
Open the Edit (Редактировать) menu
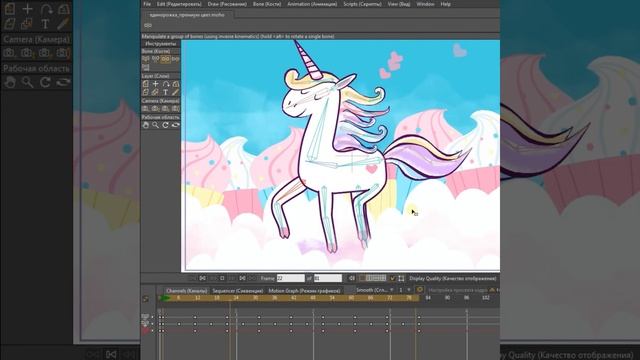click(179, 4)
